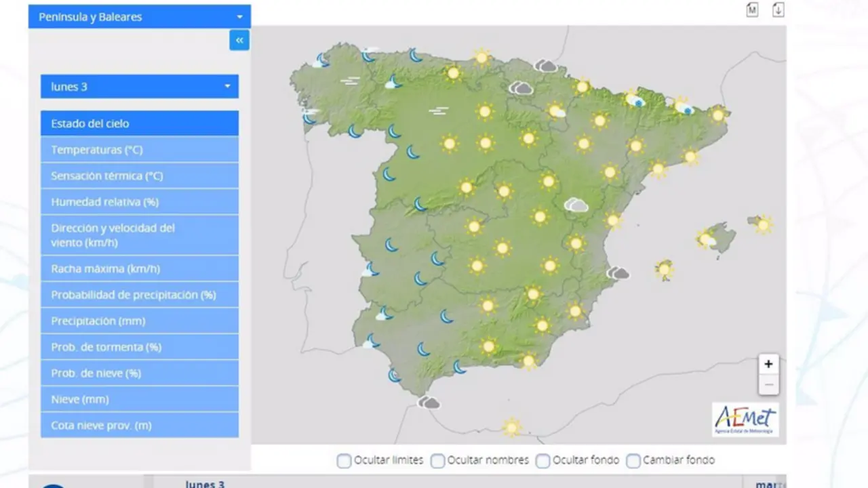Screen dimensions: 868x488
Task: Toggle the Cambiar fondo option
Action: pyautogui.click(x=633, y=460)
